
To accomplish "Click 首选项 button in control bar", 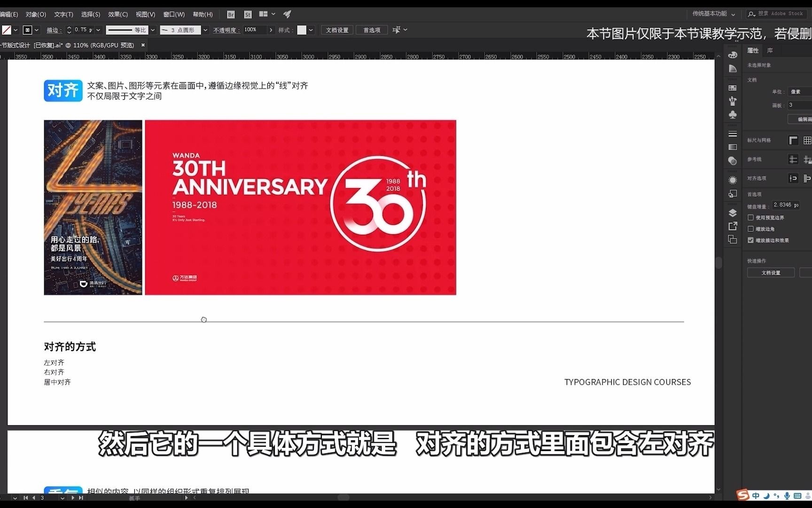I will coord(372,30).
